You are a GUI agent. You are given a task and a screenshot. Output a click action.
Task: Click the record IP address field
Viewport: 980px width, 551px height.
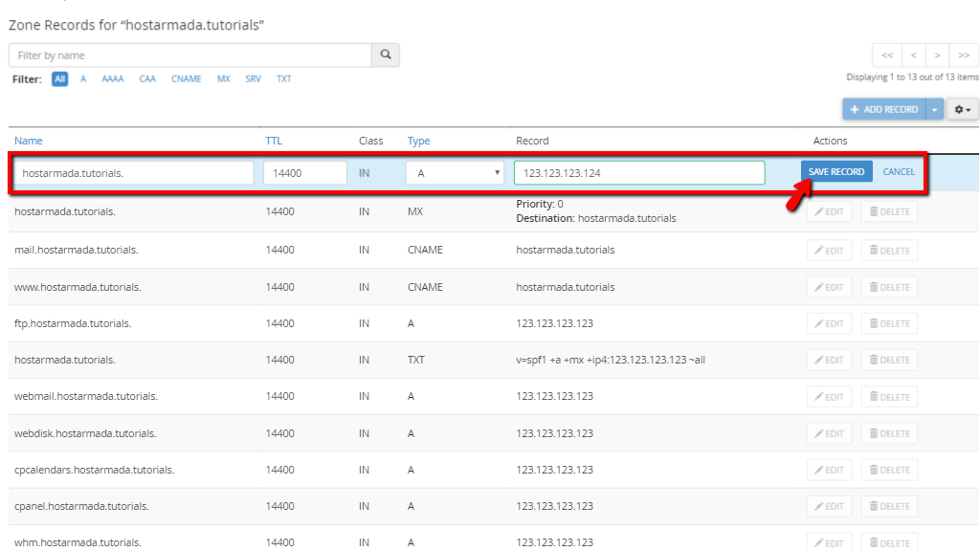pyautogui.click(x=639, y=173)
